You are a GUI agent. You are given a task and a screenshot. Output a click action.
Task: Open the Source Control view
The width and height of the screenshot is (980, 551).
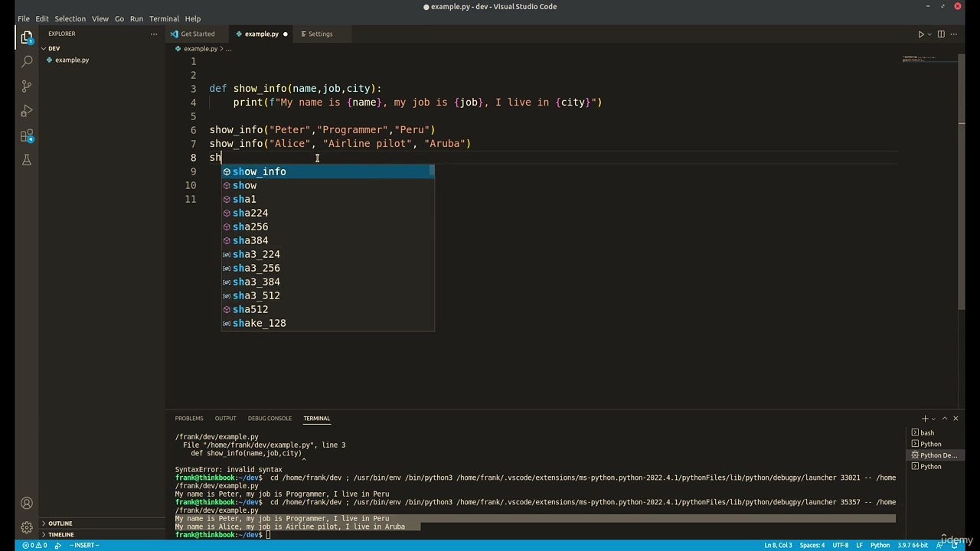(x=27, y=86)
